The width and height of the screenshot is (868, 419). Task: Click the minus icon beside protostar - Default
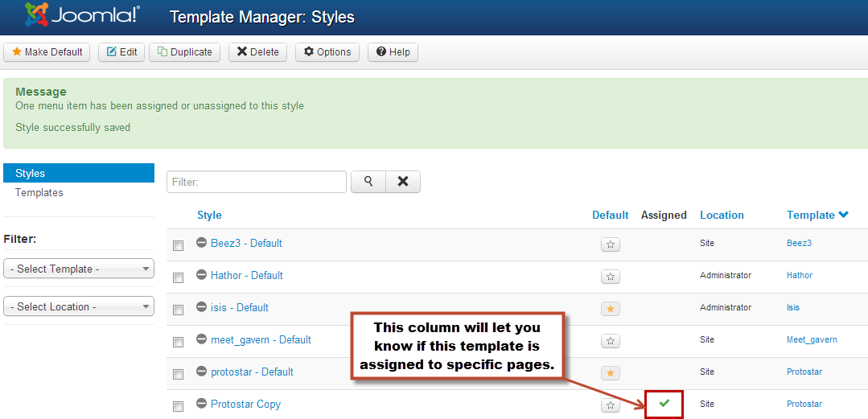[202, 371]
